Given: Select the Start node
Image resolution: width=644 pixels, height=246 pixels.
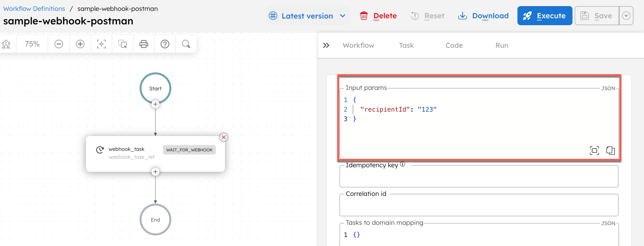Looking at the screenshot, I should point(155,88).
